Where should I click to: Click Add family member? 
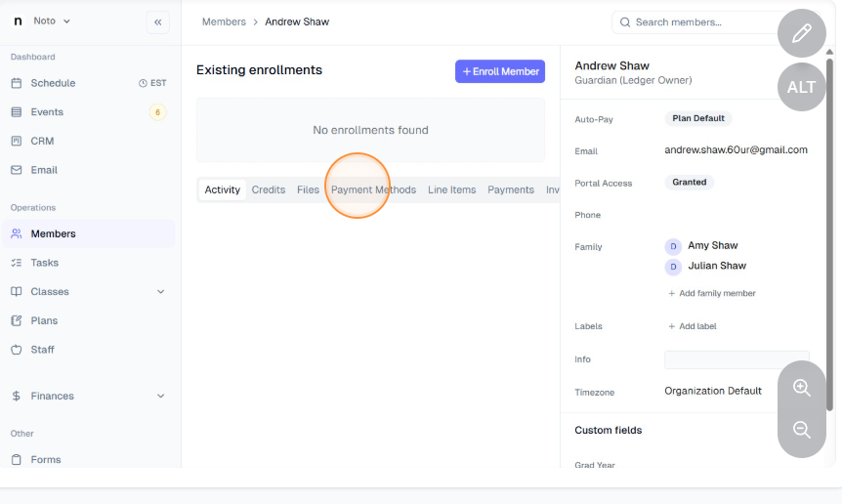click(x=711, y=294)
